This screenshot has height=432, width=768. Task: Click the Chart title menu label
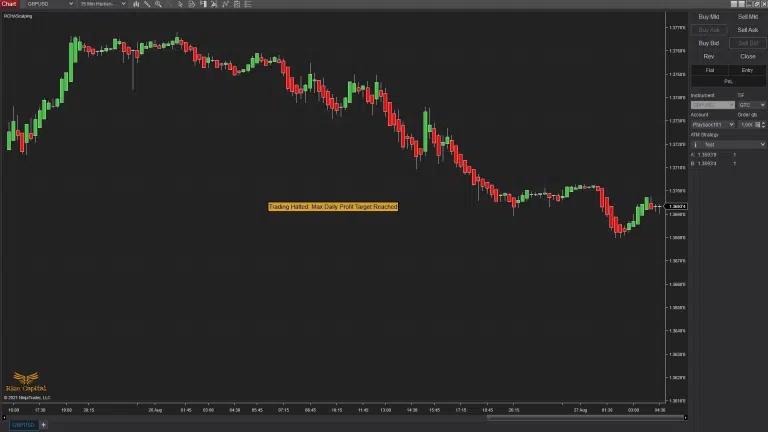pos(9,4)
